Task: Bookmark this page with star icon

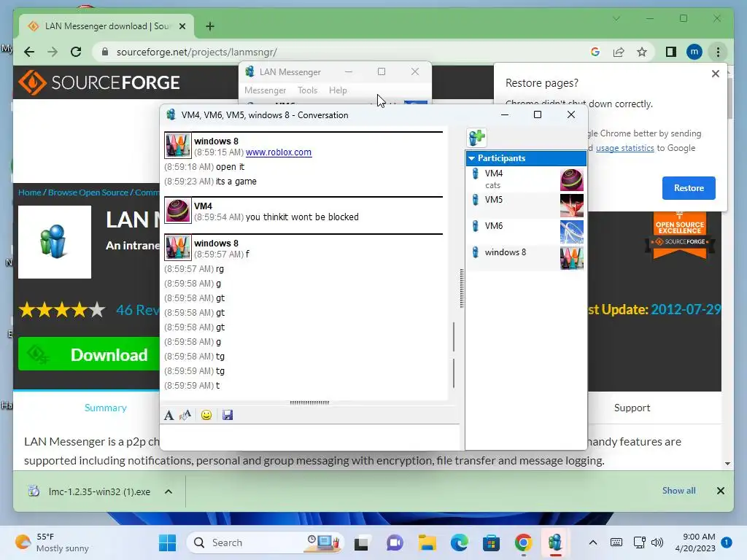Action: (642, 52)
